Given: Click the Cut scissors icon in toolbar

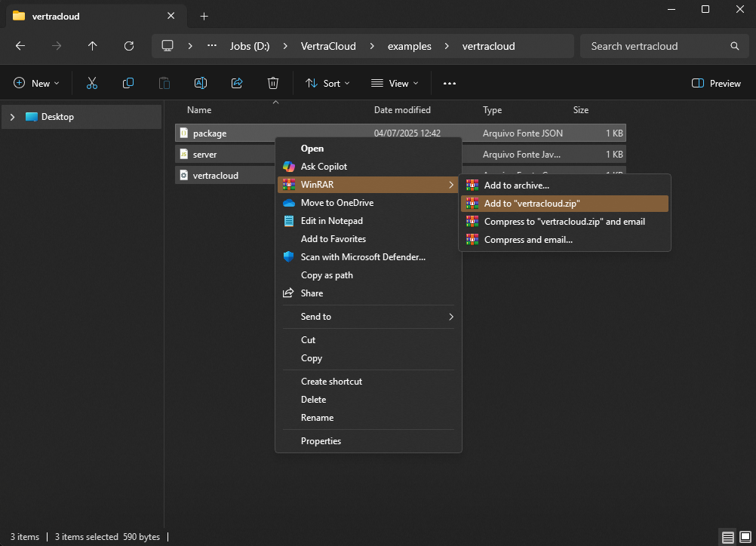Looking at the screenshot, I should [91, 84].
